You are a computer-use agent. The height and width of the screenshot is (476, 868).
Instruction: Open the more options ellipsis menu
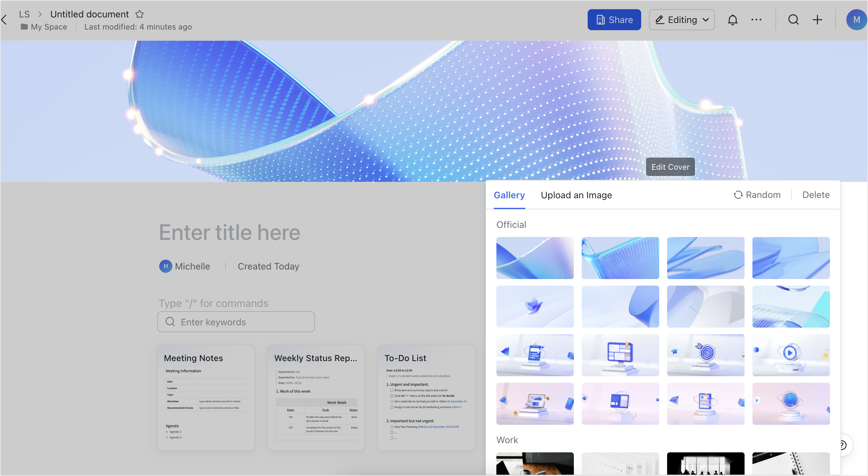tap(756, 20)
